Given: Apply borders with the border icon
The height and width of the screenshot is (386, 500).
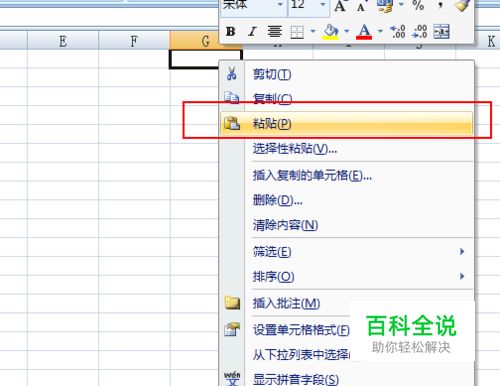Looking at the screenshot, I should tap(297, 32).
